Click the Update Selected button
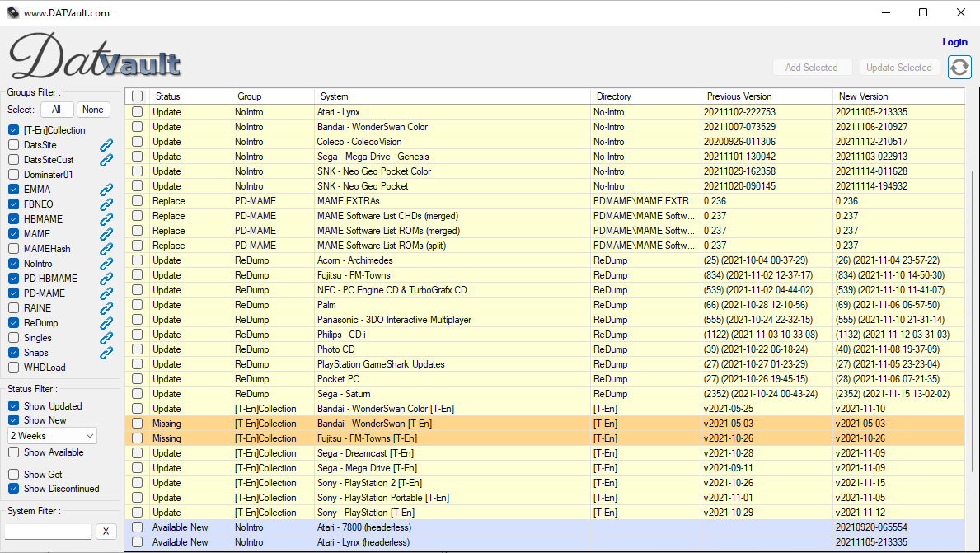The height and width of the screenshot is (553, 980). (898, 68)
